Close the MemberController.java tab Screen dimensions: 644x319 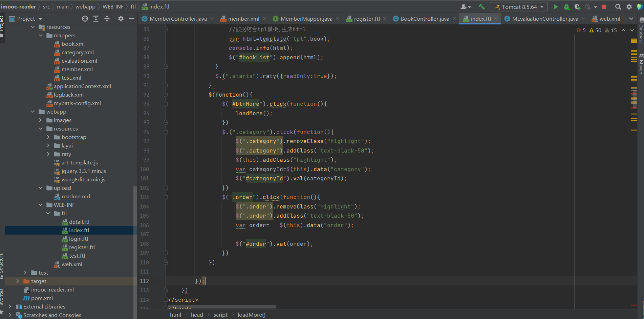[x=212, y=19]
